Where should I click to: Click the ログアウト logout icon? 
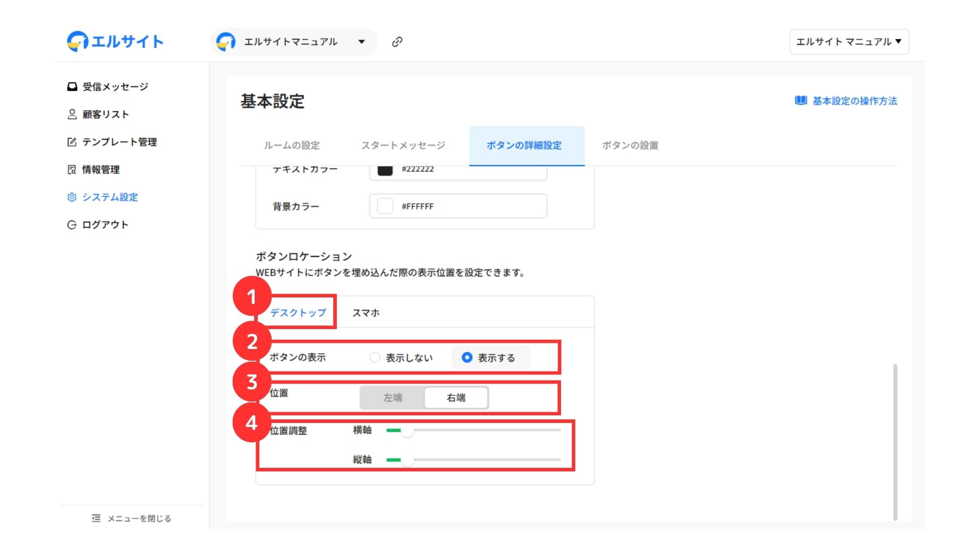coord(72,224)
